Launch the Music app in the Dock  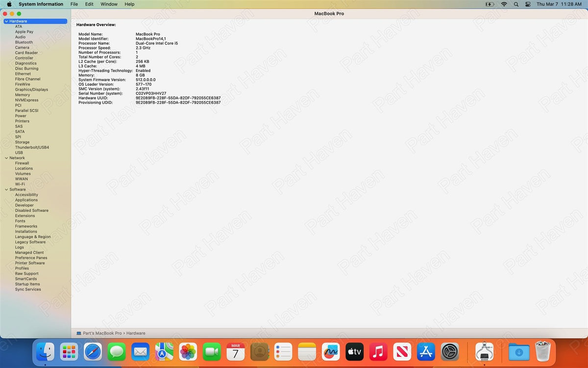click(378, 351)
